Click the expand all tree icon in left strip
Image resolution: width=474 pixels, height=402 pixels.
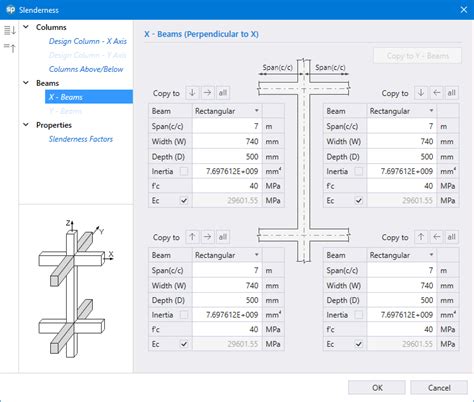[10, 30]
